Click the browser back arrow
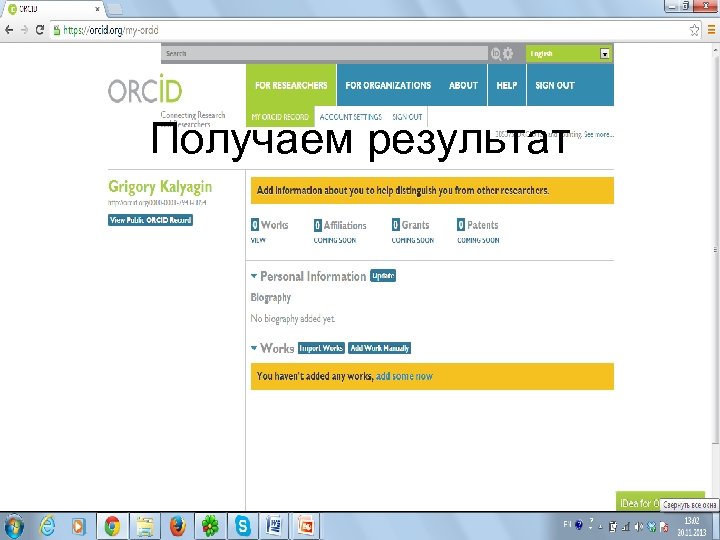 (x=9, y=30)
